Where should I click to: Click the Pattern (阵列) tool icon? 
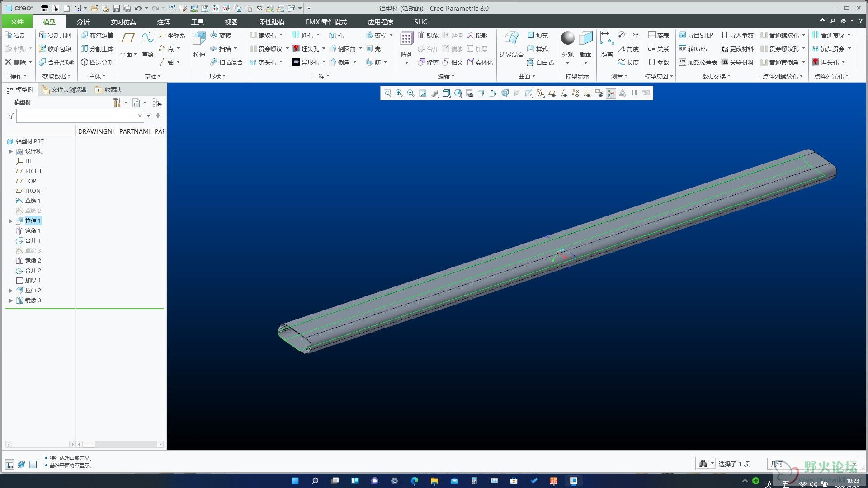point(406,39)
